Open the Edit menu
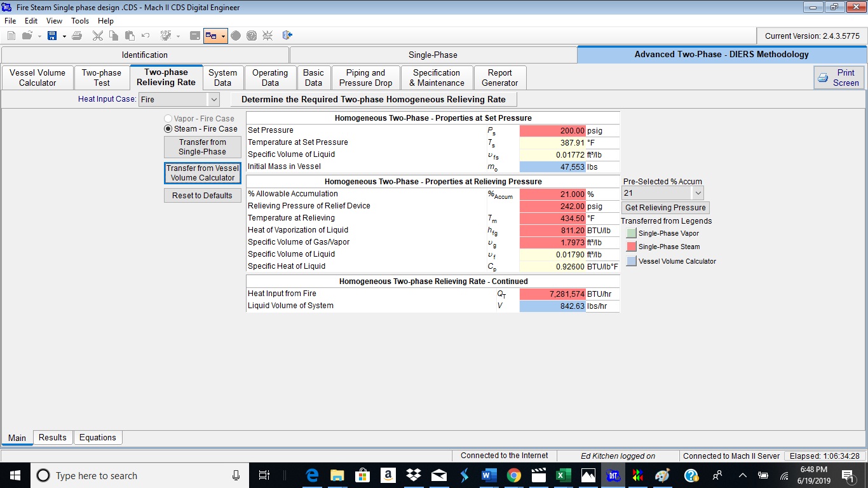 [31, 21]
